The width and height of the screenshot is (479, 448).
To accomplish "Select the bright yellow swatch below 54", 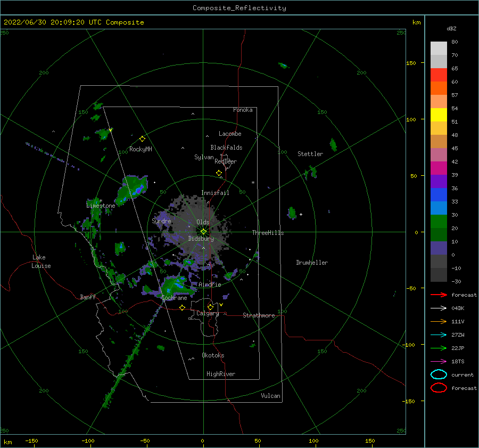I will (x=439, y=115).
